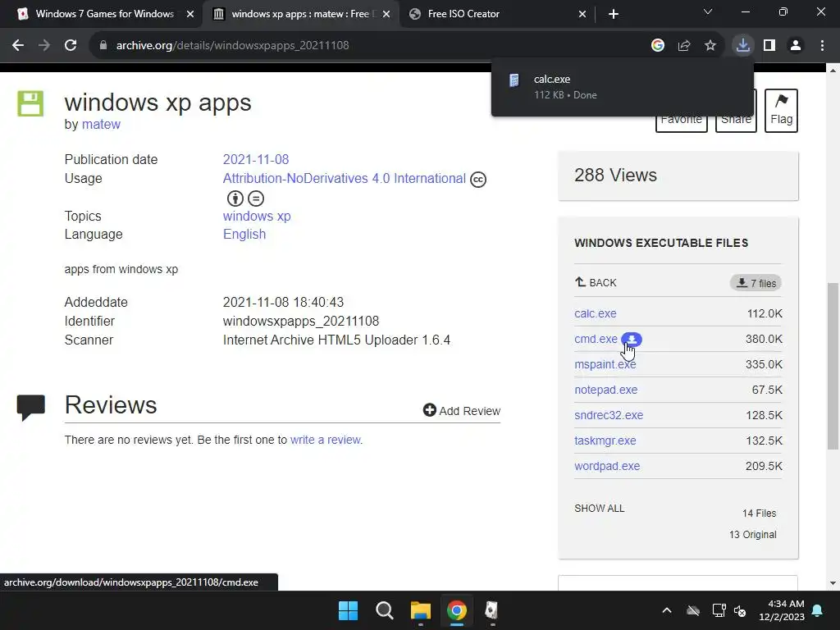This screenshot has height=630, width=840.
Task: Click the CC no-derivatives equals icon
Action: tap(256, 199)
